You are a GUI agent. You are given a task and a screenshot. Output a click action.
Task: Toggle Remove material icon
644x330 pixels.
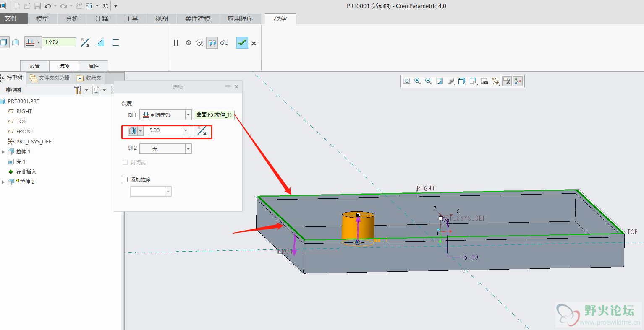(100, 42)
